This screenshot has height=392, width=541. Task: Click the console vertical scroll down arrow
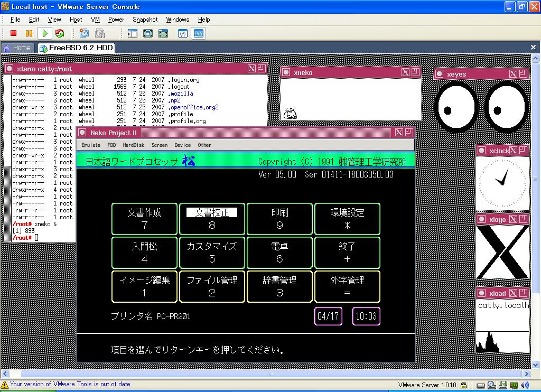(536, 365)
